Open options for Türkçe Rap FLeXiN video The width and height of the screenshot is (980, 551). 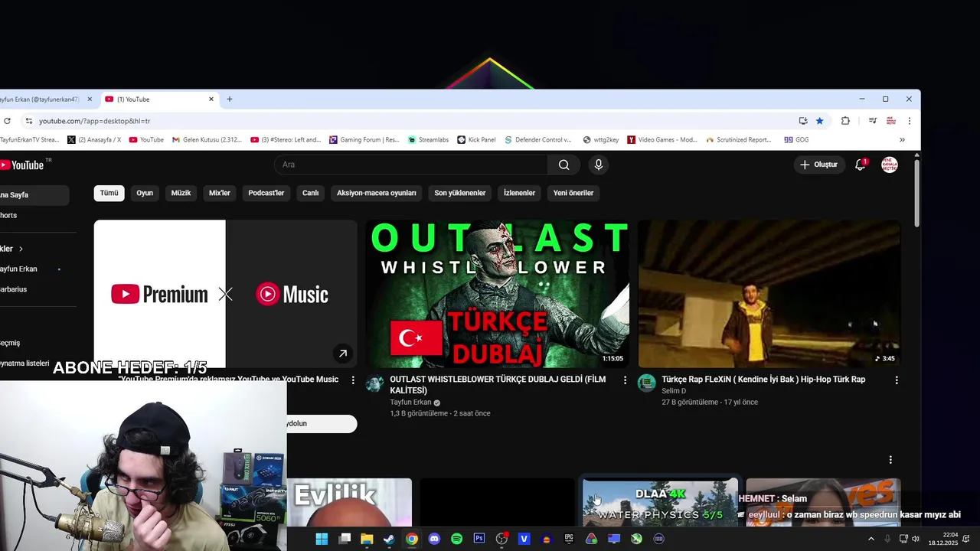[x=897, y=380]
